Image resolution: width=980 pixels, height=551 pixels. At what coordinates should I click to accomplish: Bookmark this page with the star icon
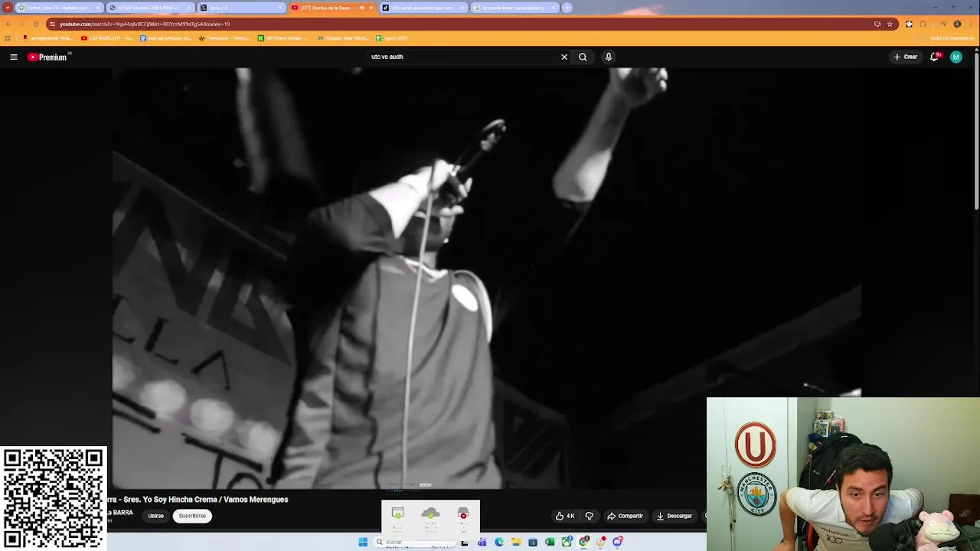pyautogui.click(x=890, y=24)
